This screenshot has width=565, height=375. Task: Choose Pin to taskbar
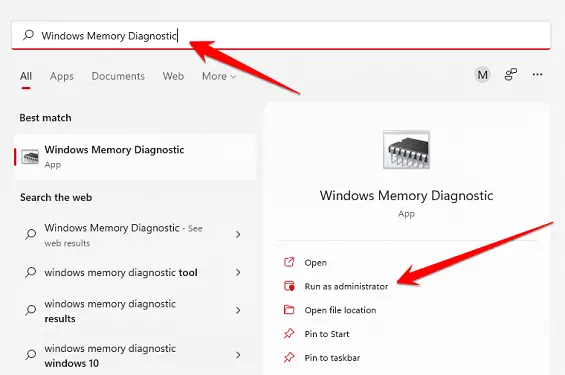click(332, 358)
